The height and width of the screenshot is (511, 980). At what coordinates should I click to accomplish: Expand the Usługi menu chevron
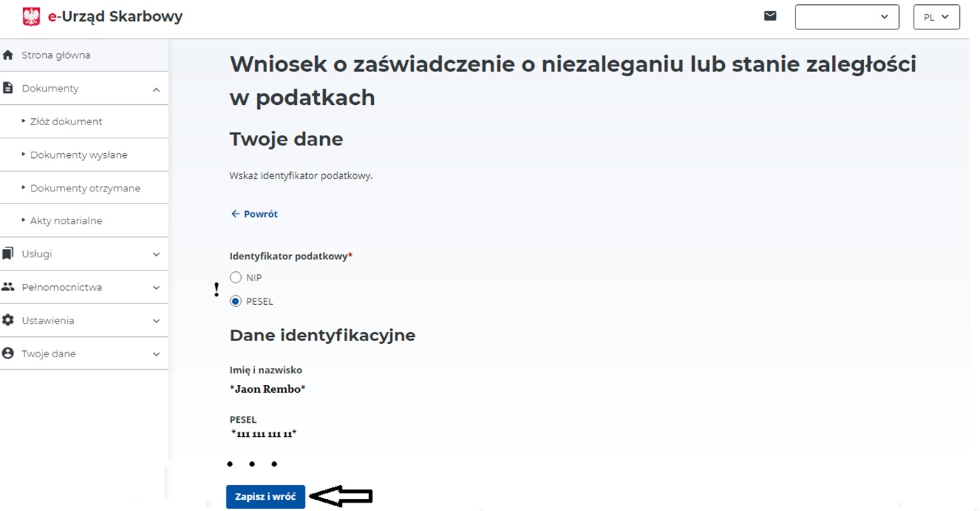(x=156, y=254)
